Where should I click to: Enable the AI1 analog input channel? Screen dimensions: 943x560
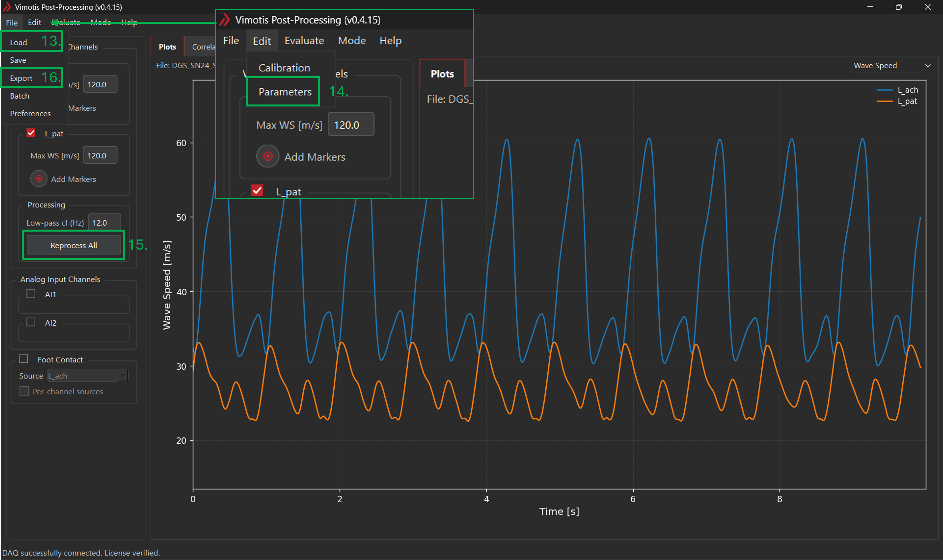click(x=31, y=294)
